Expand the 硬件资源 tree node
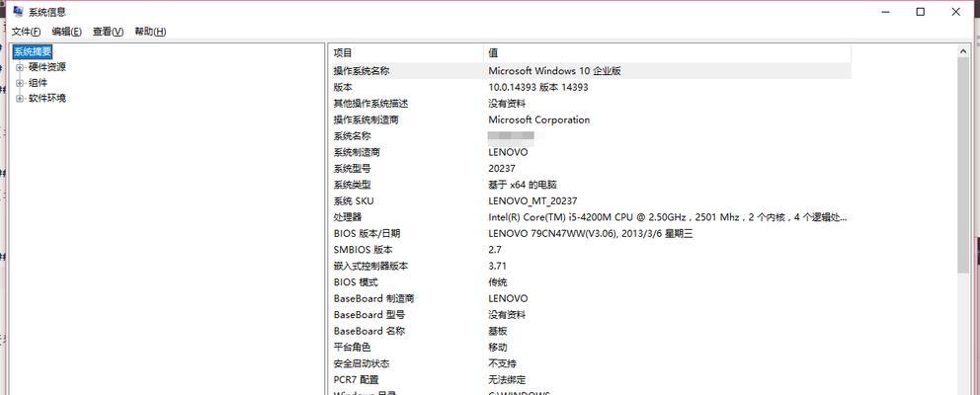This screenshot has height=395, width=980. pyautogui.click(x=20, y=67)
